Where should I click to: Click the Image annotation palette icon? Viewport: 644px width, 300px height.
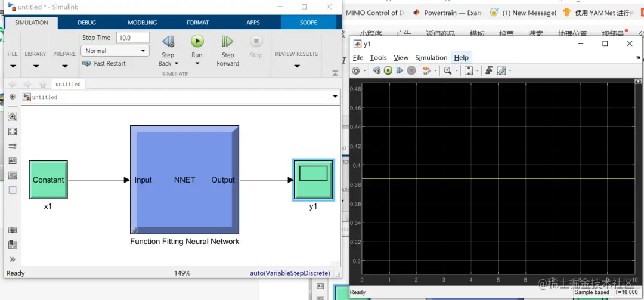[13, 175]
